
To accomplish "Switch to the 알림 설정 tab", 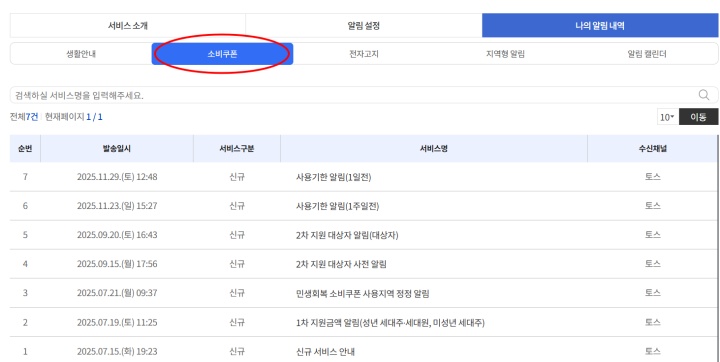I will [364, 26].
